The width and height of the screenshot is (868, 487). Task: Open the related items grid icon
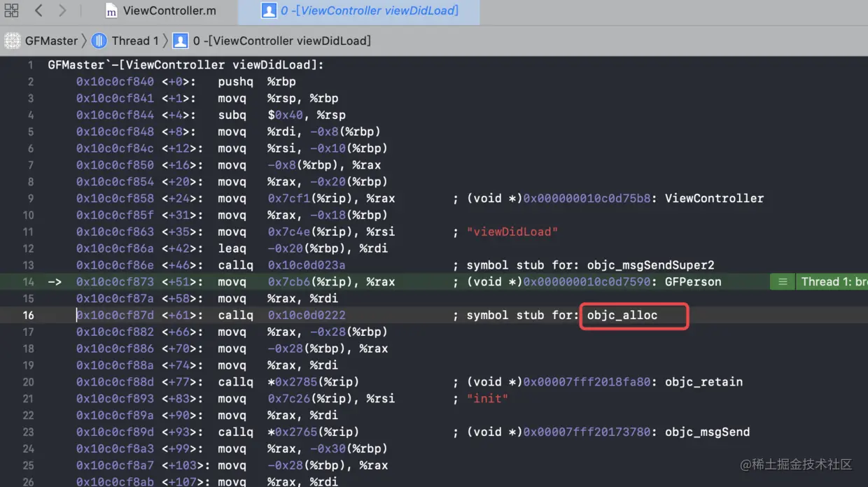click(x=11, y=10)
